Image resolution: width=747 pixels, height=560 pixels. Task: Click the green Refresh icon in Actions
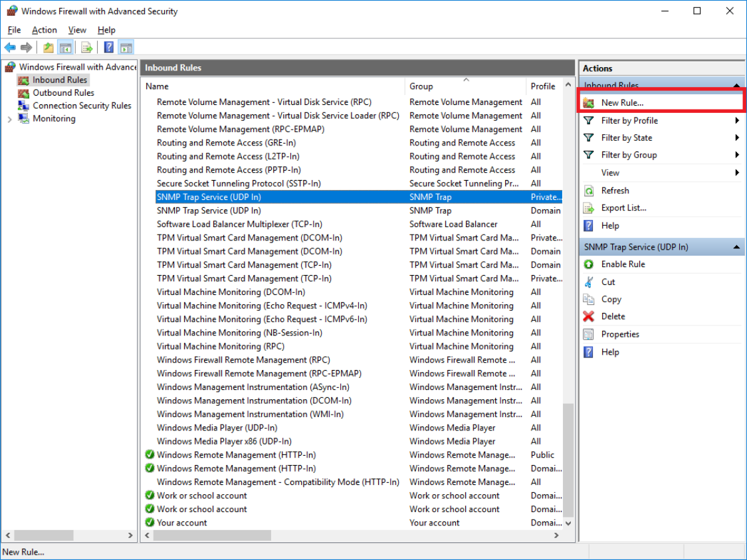click(x=588, y=191)
